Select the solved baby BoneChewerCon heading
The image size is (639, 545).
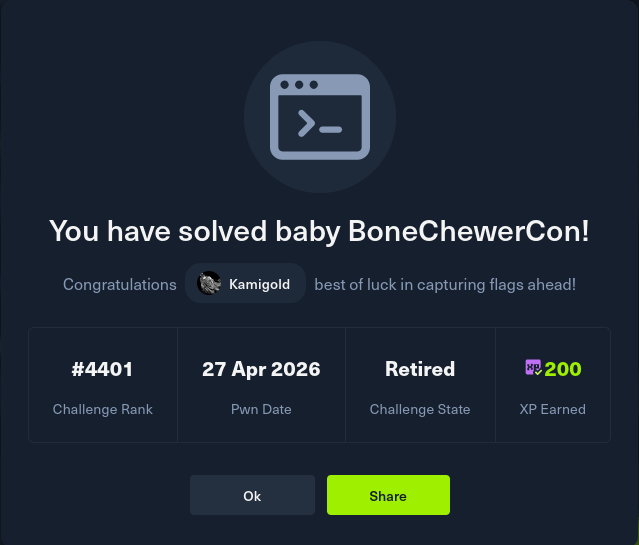pos(319,231)
